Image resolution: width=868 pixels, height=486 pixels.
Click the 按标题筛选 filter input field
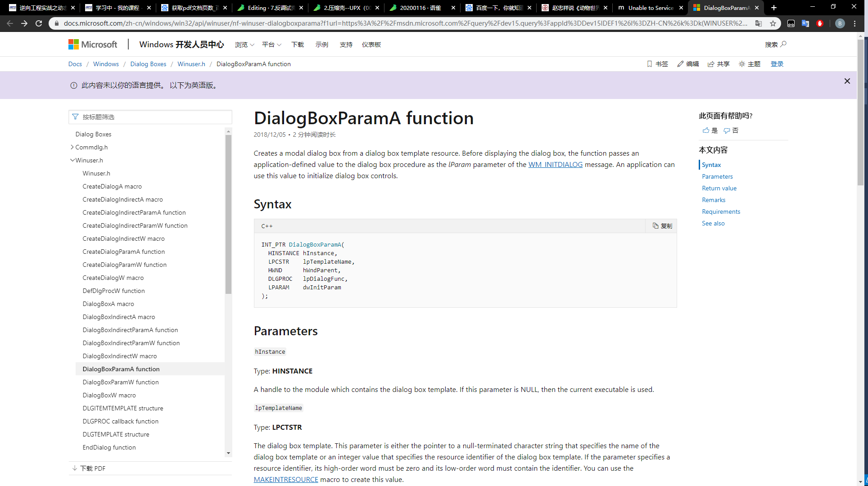[153, 117]
